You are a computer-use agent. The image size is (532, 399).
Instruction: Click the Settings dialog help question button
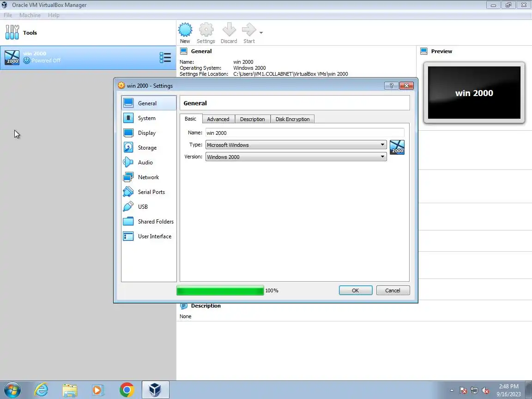click(391, 85)
